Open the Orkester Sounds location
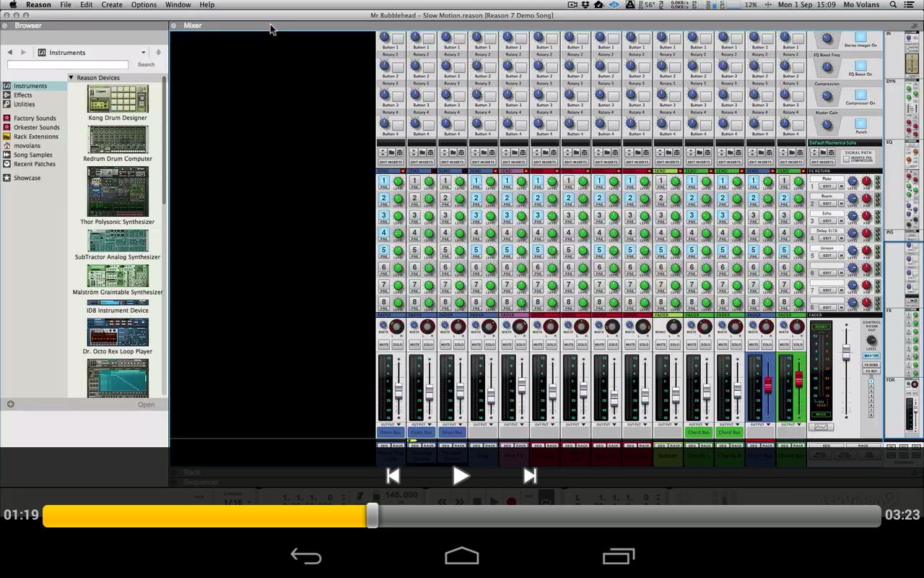 [36, 128]
